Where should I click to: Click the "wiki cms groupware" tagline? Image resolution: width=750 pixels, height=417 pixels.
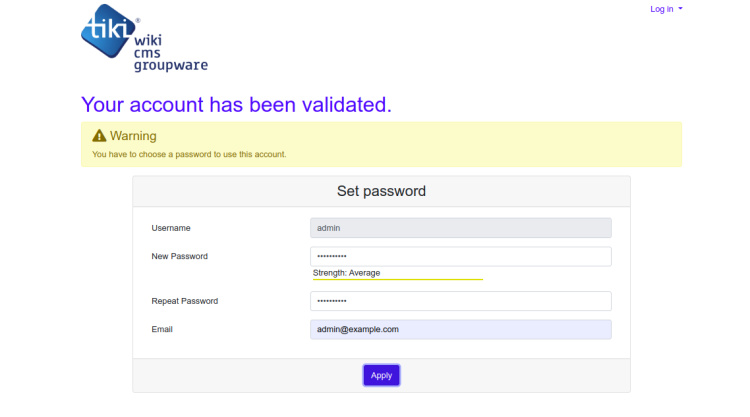click(170, 53)
